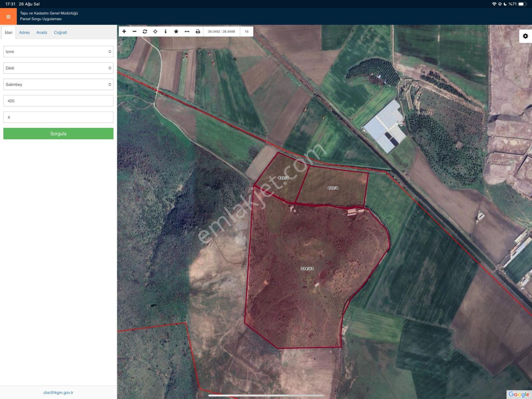
Task: Open map settings gear icon
Action: pyautogui.click(x=525, y=36)
